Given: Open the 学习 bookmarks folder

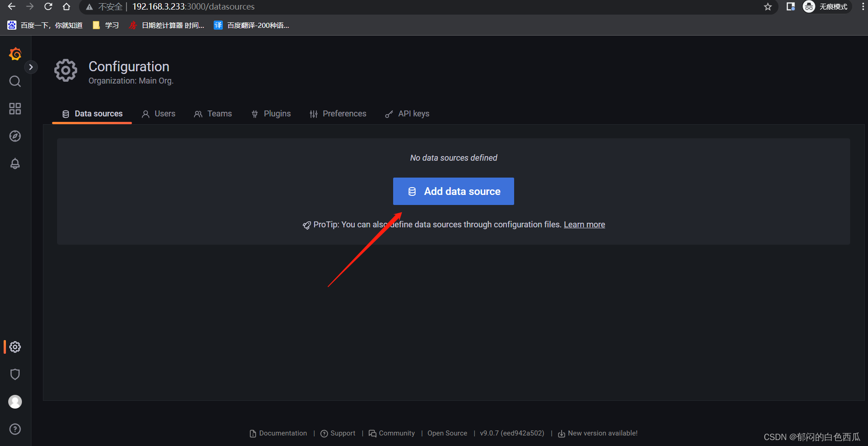Looking at the screenshot, I should tap(105, 25).
